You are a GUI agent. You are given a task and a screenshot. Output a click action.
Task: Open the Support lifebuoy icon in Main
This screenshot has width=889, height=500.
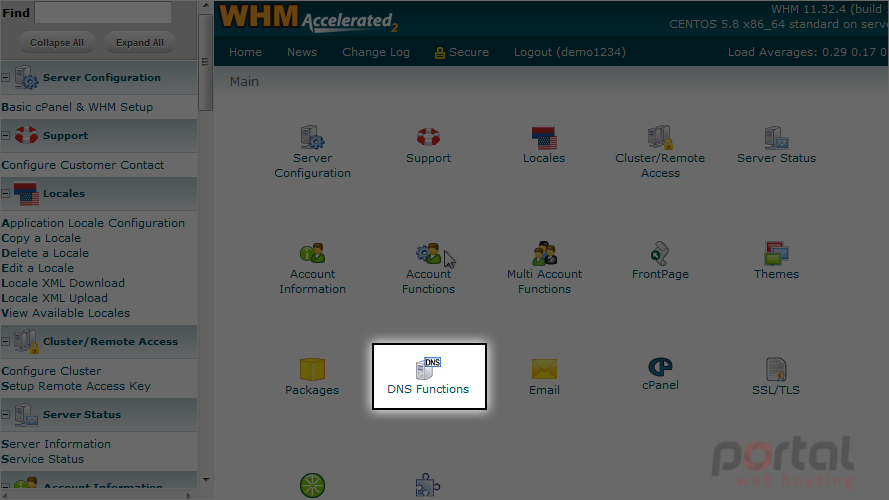tap(428, 137)
